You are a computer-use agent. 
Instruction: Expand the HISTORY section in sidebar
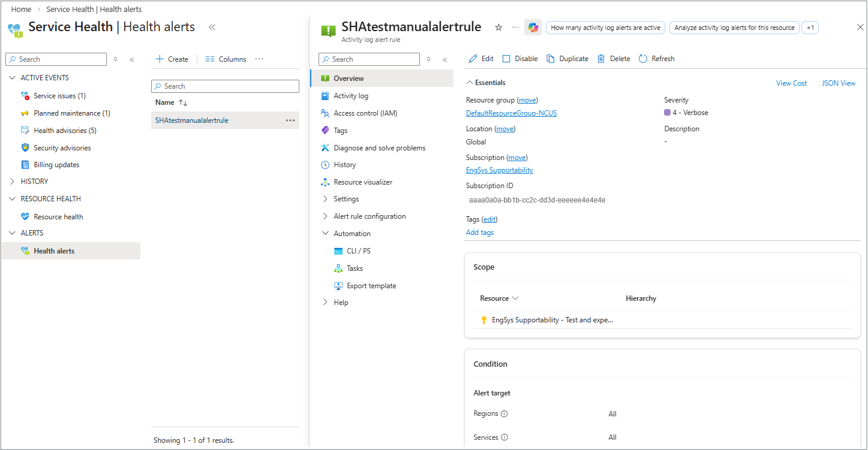(13, 182)
